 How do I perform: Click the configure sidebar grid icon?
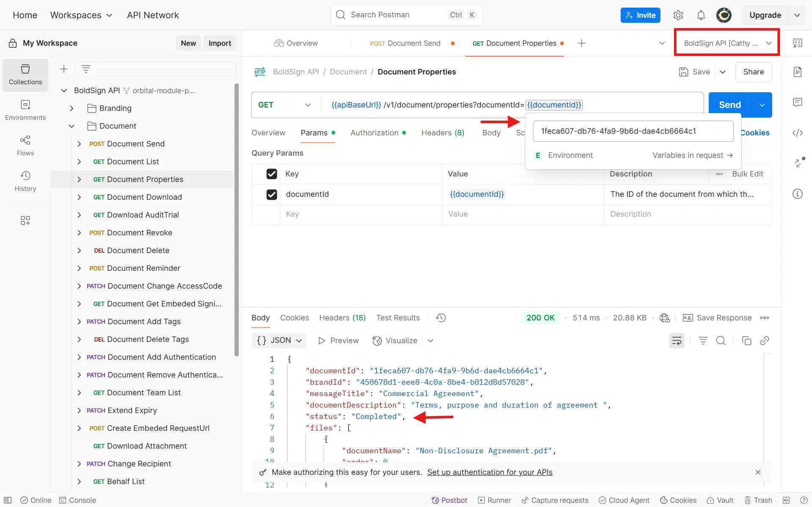coord(25,220)
